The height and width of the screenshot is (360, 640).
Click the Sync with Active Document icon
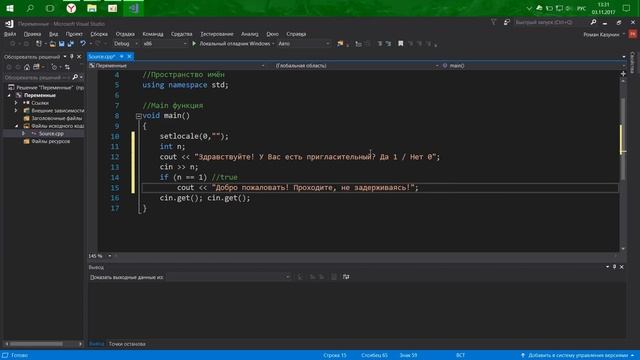[x=67, y=67]
